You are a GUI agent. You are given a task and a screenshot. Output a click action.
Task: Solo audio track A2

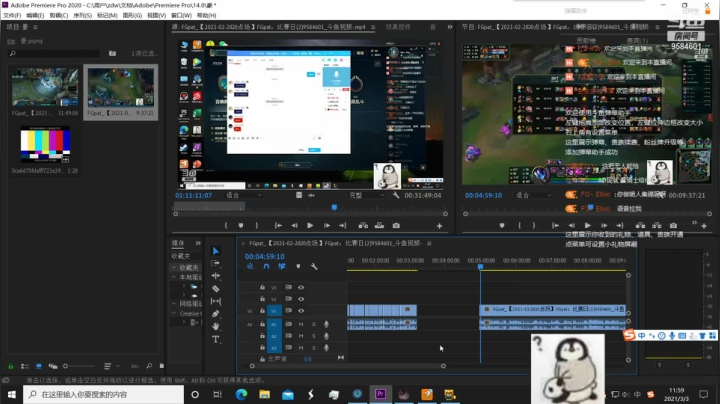point(314,336)
